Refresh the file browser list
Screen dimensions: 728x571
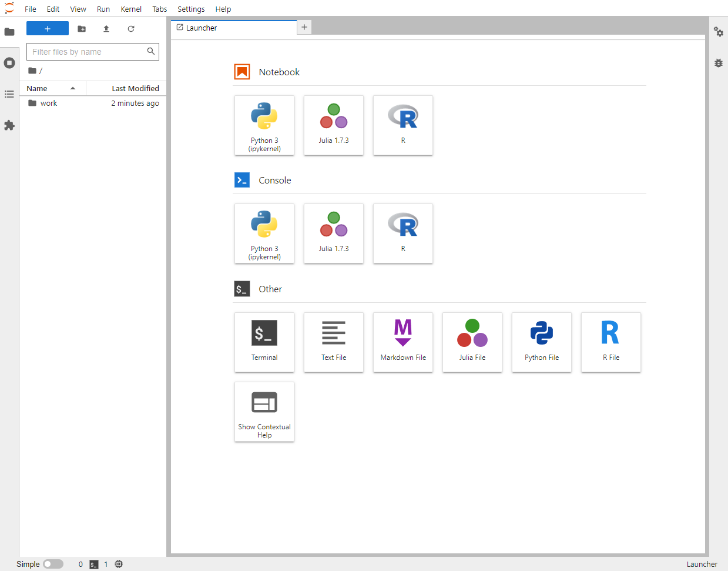(131, 29)
